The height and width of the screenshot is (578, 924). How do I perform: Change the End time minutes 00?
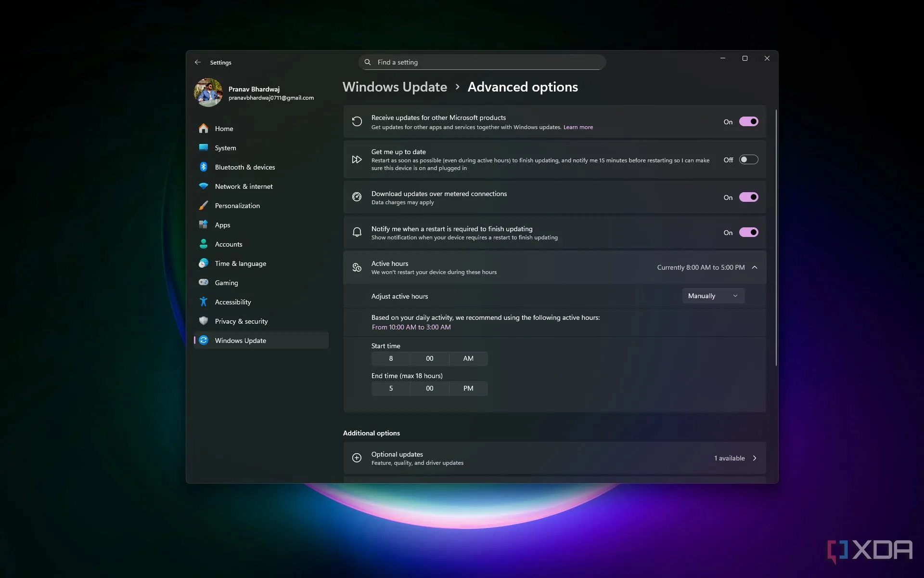click(430, 388)
